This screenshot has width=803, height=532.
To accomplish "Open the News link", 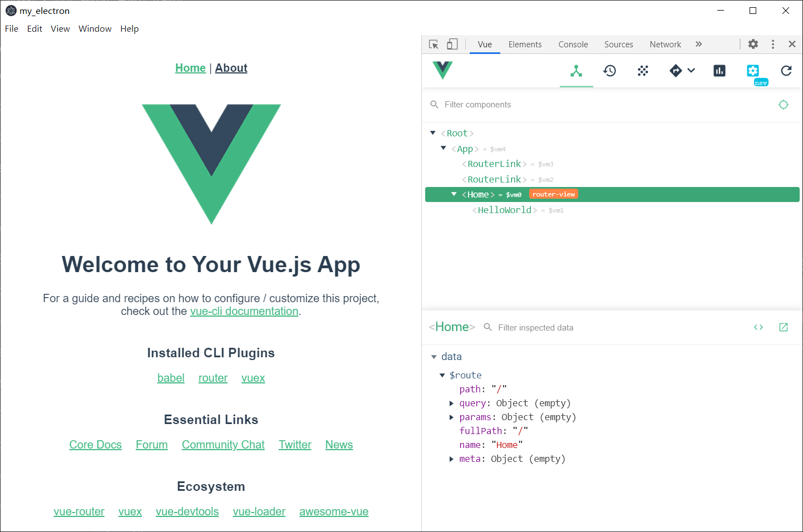I will click(x=339, y=445).
